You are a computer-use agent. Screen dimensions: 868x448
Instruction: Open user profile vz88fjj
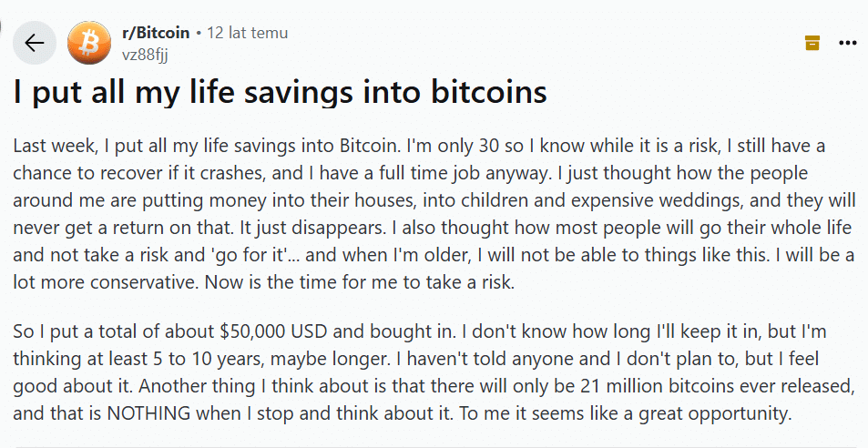point(144,53)
